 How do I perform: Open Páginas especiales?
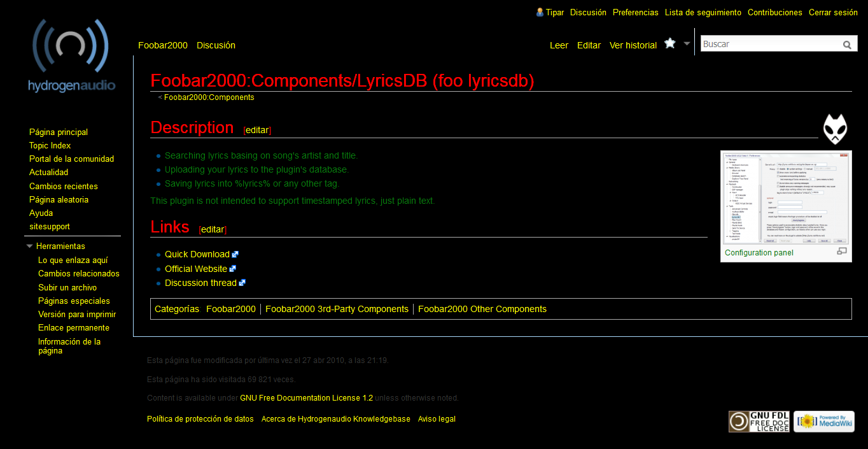[x=74, y=301]
